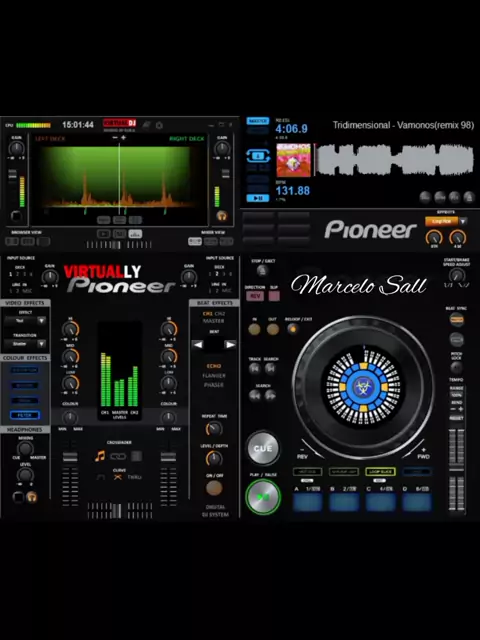Click the blue loop arrows icon beside the cover art

pos(258,156)
